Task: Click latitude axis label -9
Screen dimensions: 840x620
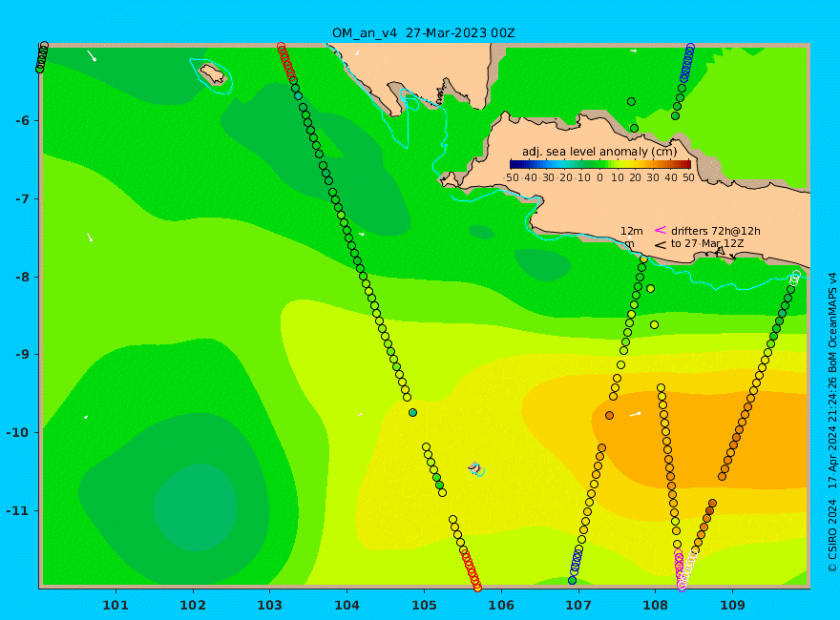Action: point(23,355)
